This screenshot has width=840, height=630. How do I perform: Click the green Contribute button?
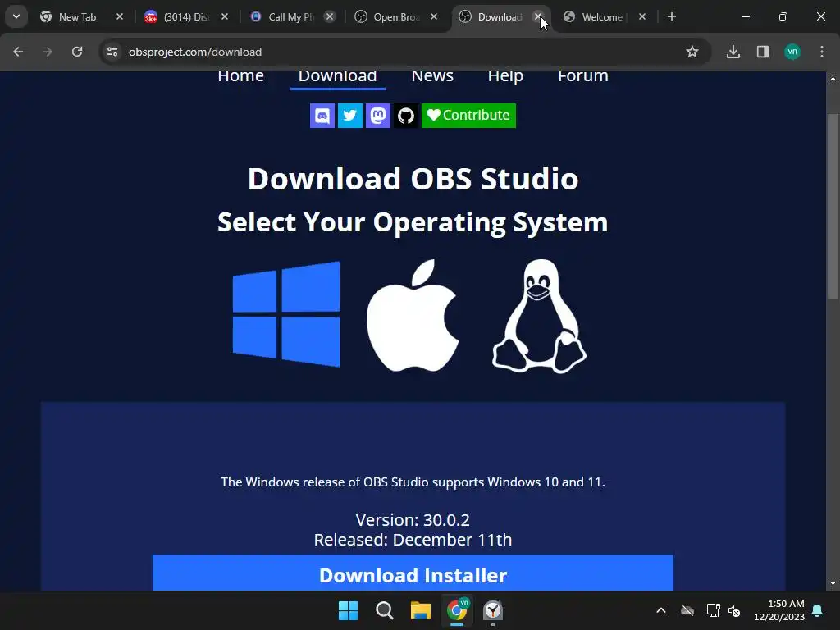(468, 116)
